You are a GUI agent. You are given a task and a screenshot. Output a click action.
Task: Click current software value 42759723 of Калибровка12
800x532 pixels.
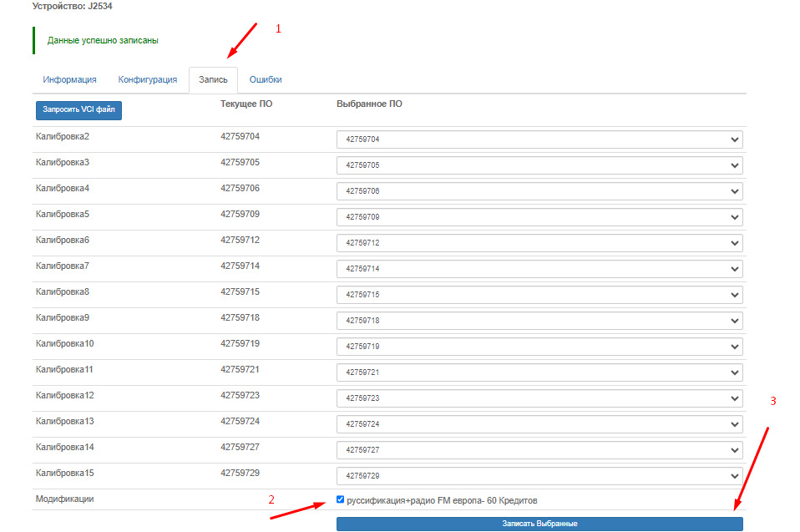point(240,396)
